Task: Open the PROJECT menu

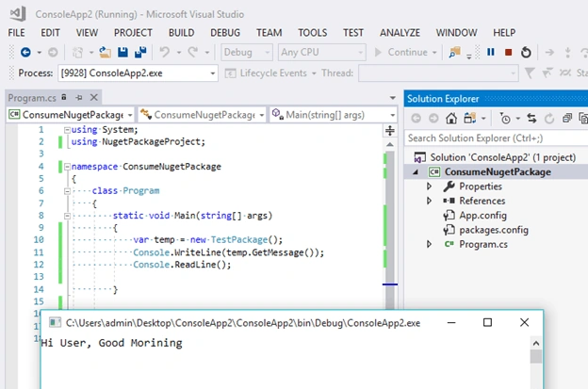Action: click(x=133, y=33)
